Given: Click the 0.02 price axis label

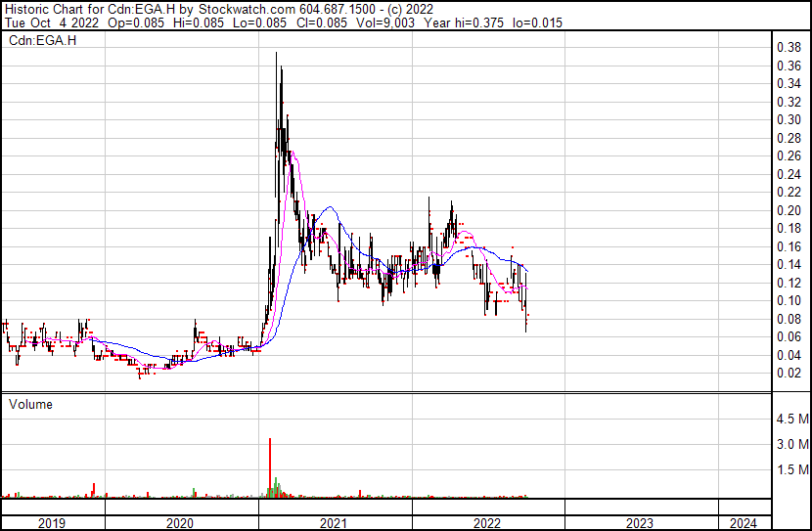Looking at the screenshot, I should coord(789,373).
